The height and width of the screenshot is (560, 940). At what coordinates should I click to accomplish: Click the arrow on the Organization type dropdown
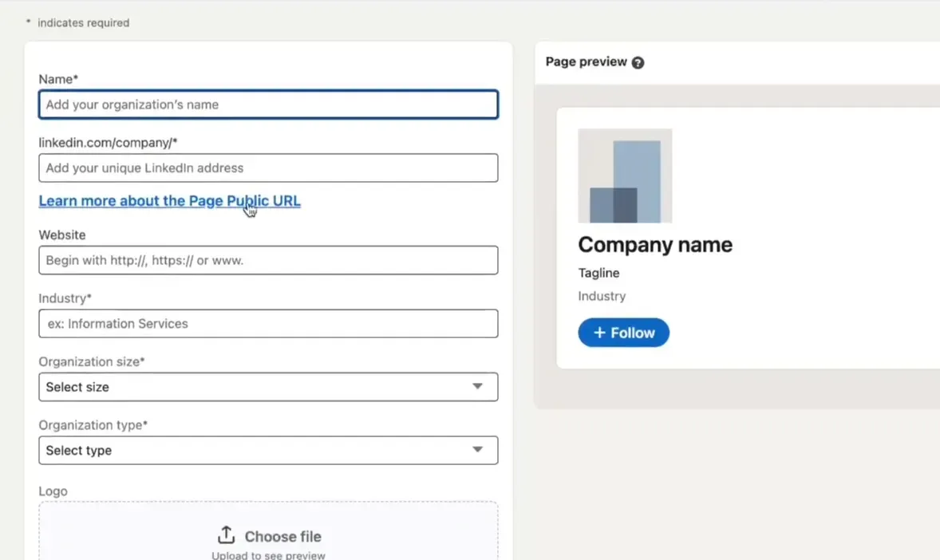pos(477,450)
